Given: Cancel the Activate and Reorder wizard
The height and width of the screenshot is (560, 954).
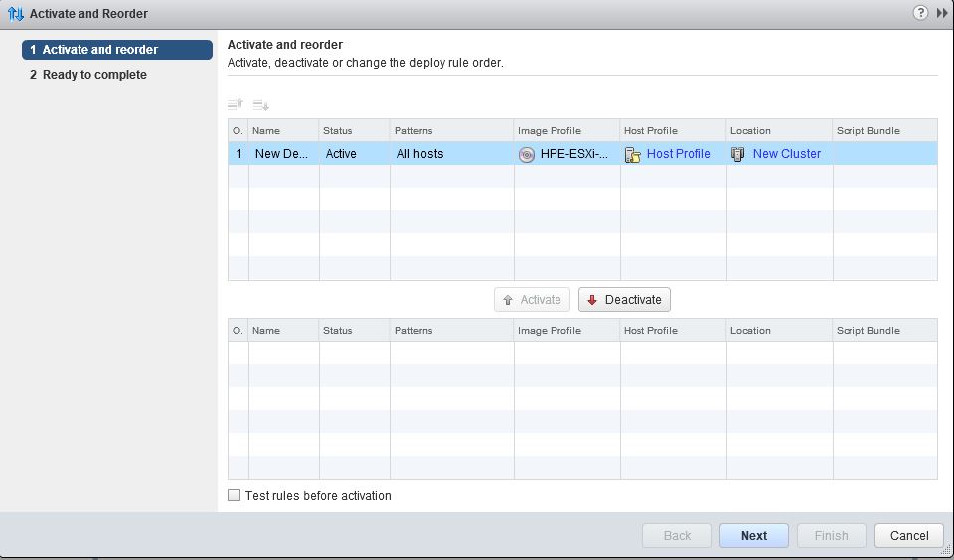Looking at the screenshot, I should point(908,536).
